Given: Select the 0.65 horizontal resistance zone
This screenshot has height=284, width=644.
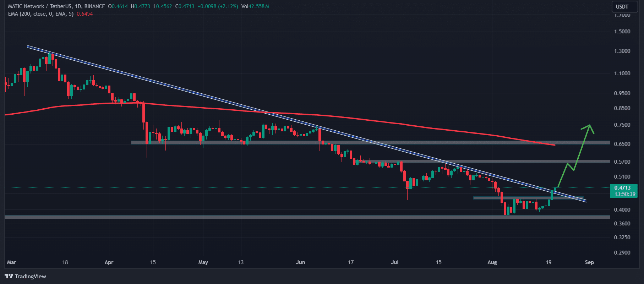Looking at the screenshot, I should [370, 142].
